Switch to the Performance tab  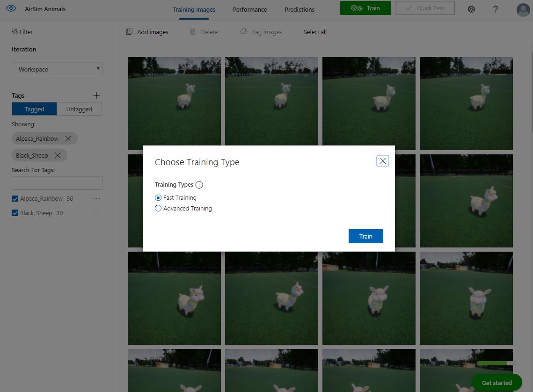pyautogui.click(x=250, y=9)
